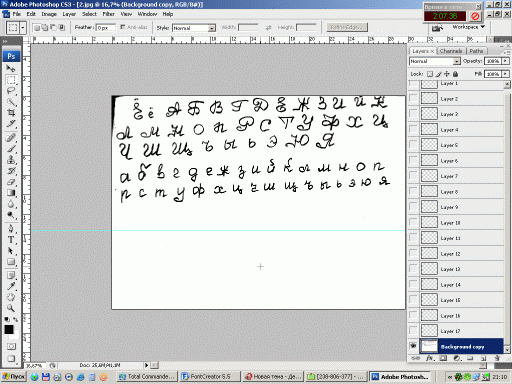Show Layer 17 visibility box
Image resolution: width=512 pixels, height=384 pixels.
[413, 331]
